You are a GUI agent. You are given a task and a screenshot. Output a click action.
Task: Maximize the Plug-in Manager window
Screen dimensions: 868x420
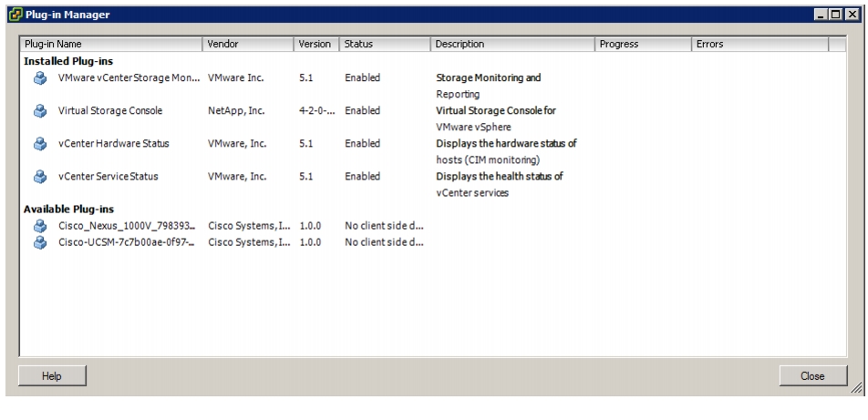835,15
